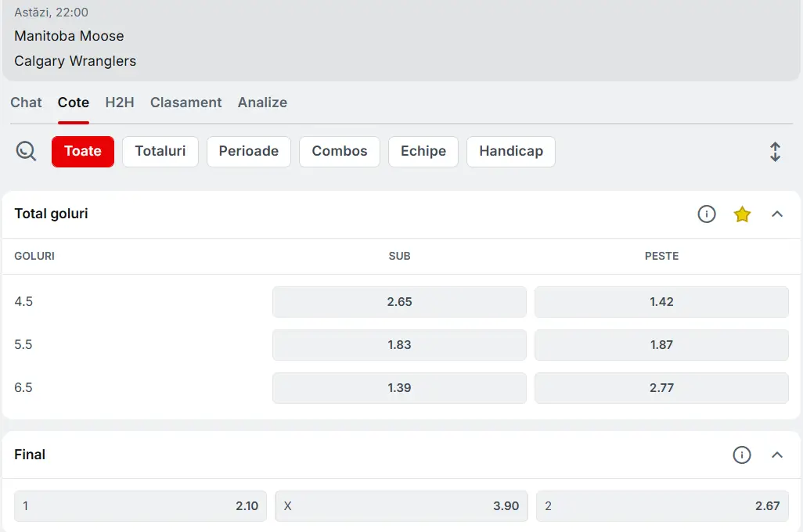Screen dimensions: 803x532
Task: Open info icon for Total goluri
Action: pos(707,214)
